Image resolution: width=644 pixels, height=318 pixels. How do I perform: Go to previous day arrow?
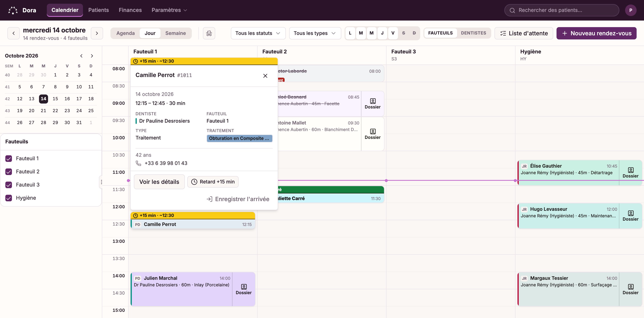pyautogui.click(x=14, y=33)
